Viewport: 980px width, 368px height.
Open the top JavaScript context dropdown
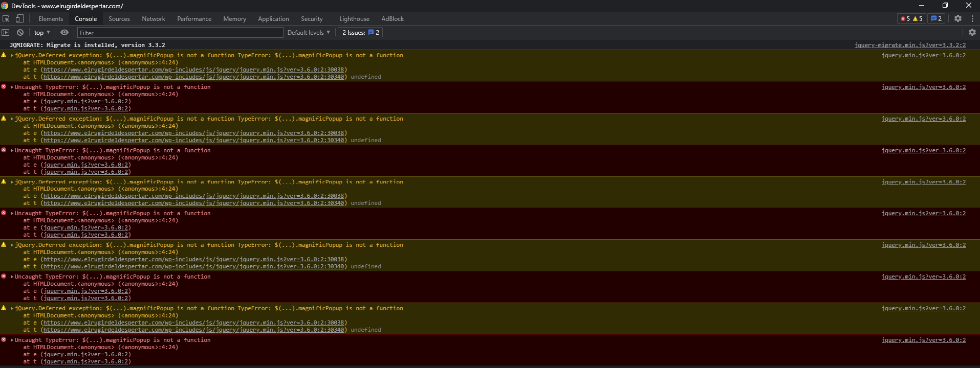point(42,32)
